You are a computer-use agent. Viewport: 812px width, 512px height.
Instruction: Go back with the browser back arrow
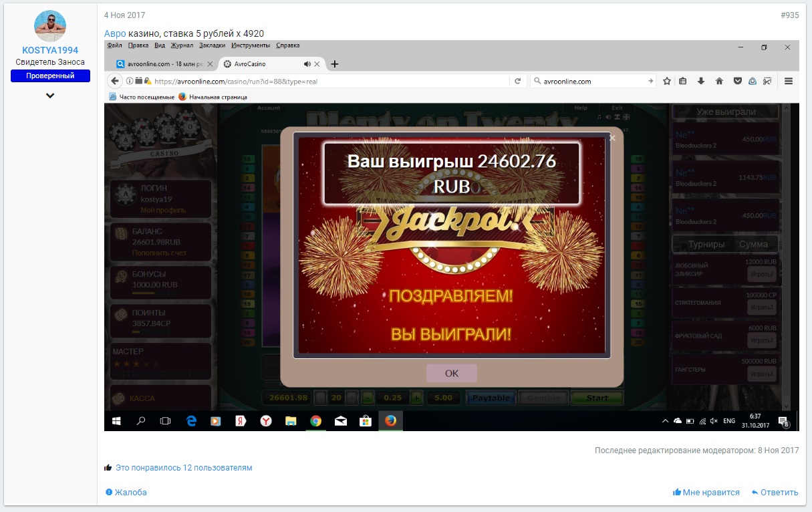tap(115, 81)
